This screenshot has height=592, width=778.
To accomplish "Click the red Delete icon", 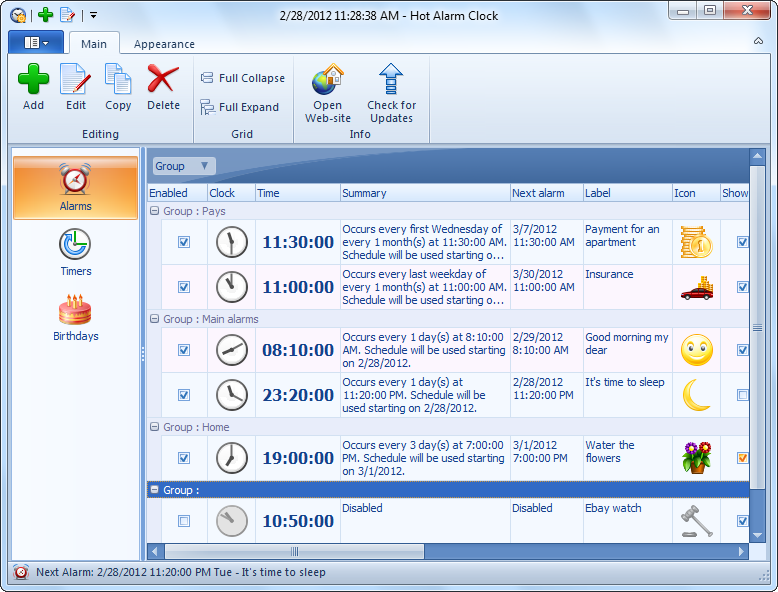I will click(x=163, y=79).
